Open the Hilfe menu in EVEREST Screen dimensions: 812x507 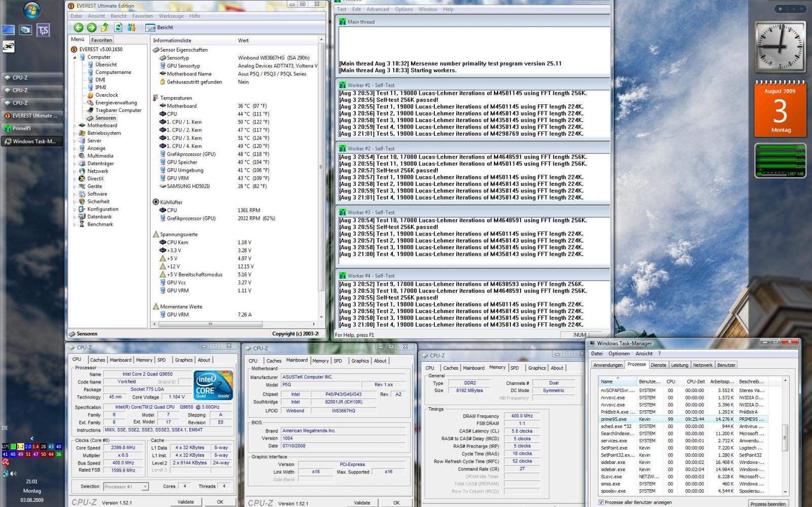[195, 16]
